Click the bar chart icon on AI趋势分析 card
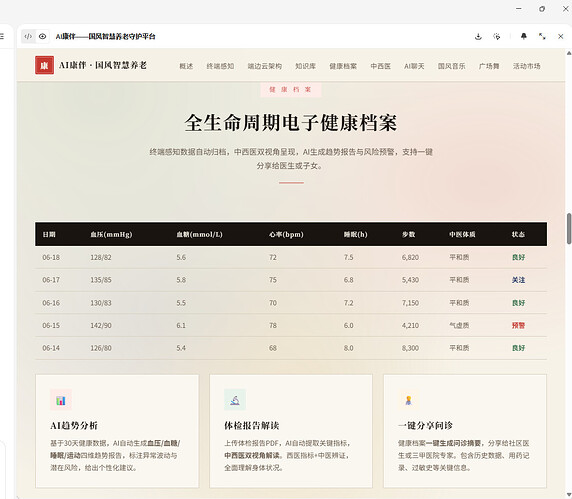Screen dimensions: 572x499 tap(61, 400)
